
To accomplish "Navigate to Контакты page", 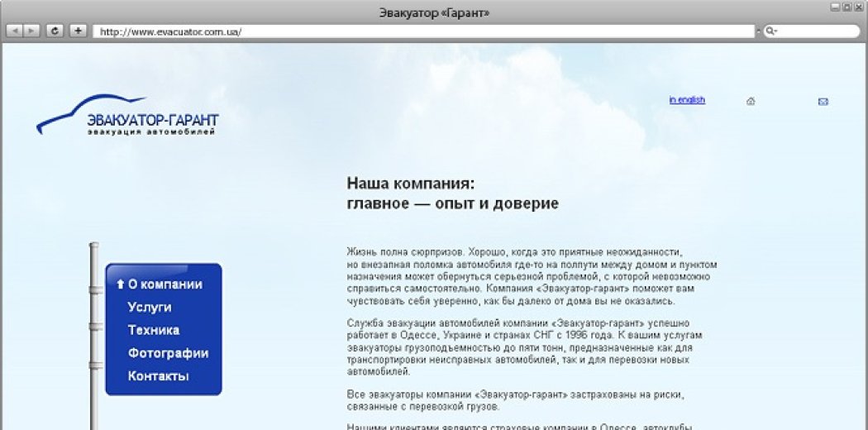I will coord(158,376).
